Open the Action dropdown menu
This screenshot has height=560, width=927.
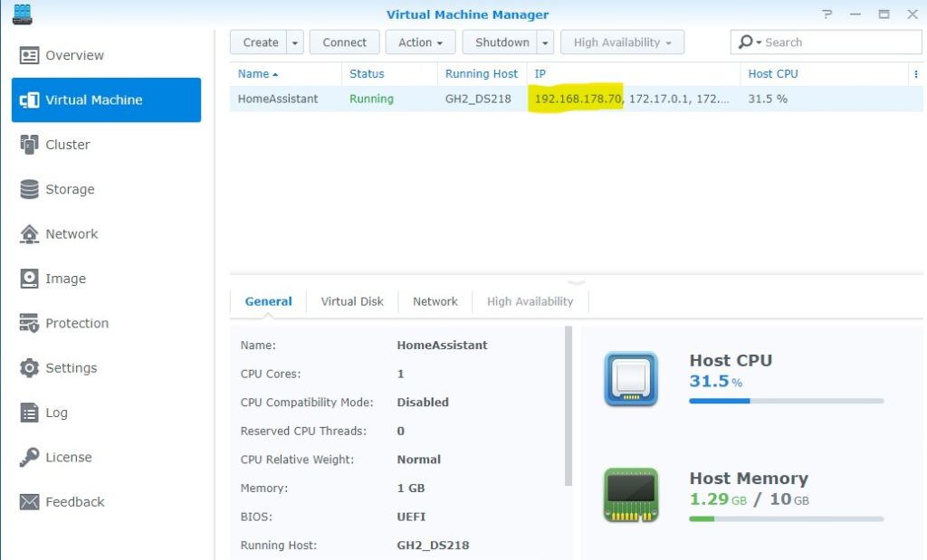[x=419, y=42]
